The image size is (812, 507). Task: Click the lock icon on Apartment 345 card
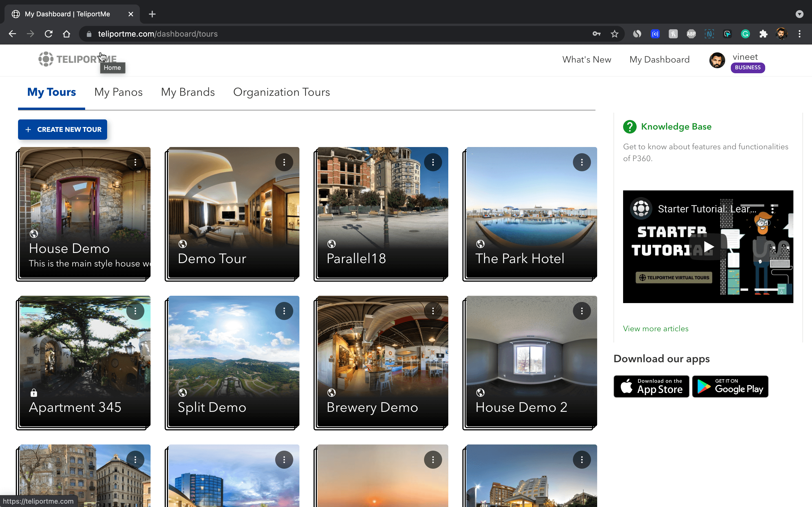[x=34, y=392]
